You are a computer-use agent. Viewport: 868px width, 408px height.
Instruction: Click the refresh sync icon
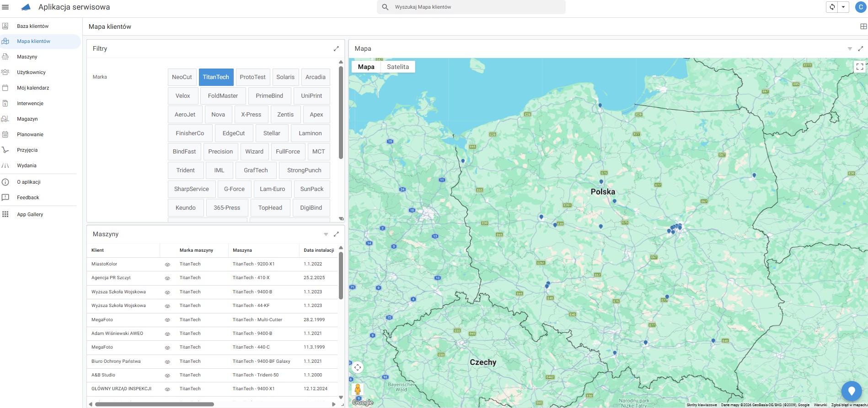point(832,7)
